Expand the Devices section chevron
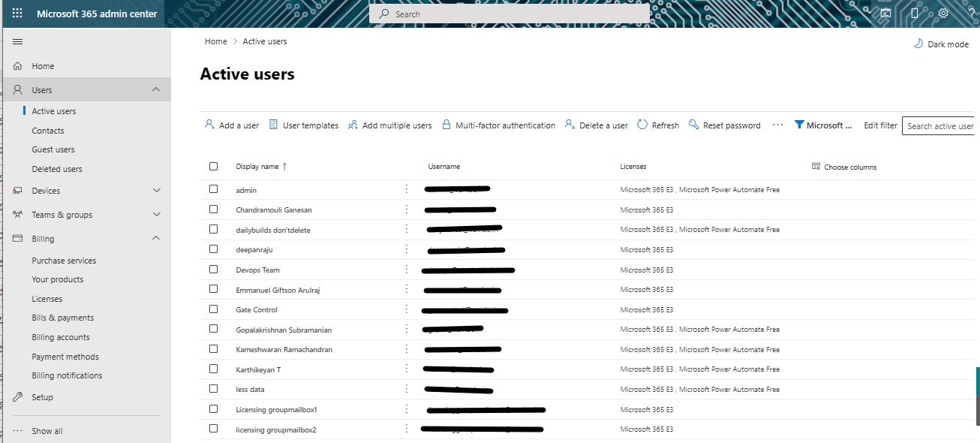 (x=156, y=191)
